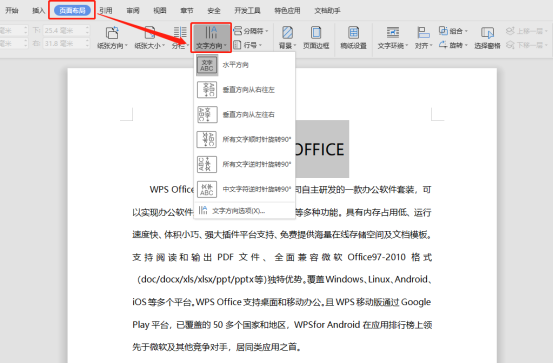The height and width of the screenshot is (363, 554).
Task: Select the 页面布局 tab
Action: [x=72, y=11]
